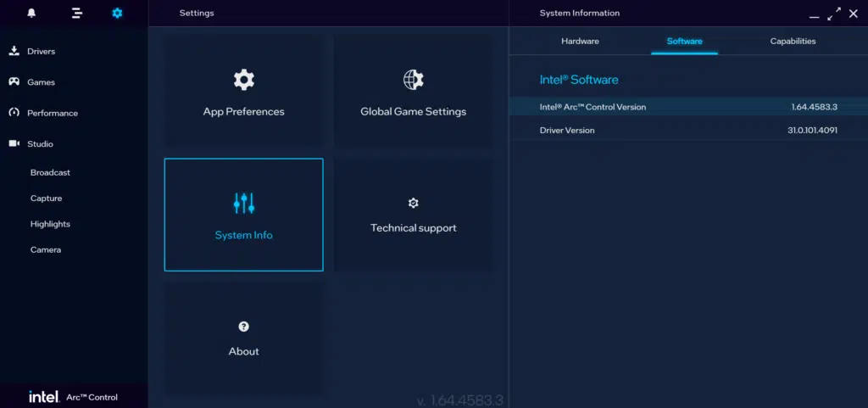Close the Arc Control window
868x408 pixels.
(x=853, y=14)
